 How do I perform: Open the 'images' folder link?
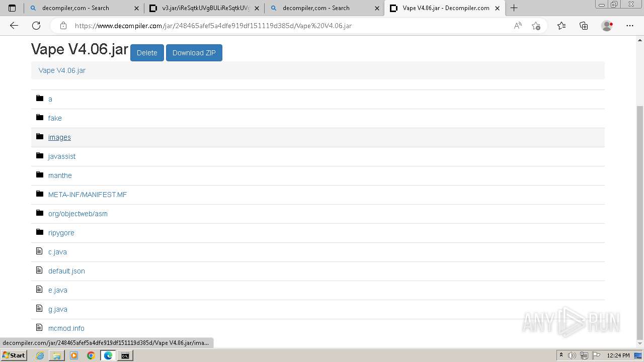tap(59, 137)
